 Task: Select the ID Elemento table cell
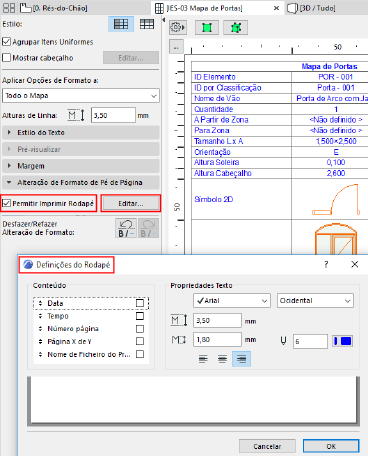(241, 77)
